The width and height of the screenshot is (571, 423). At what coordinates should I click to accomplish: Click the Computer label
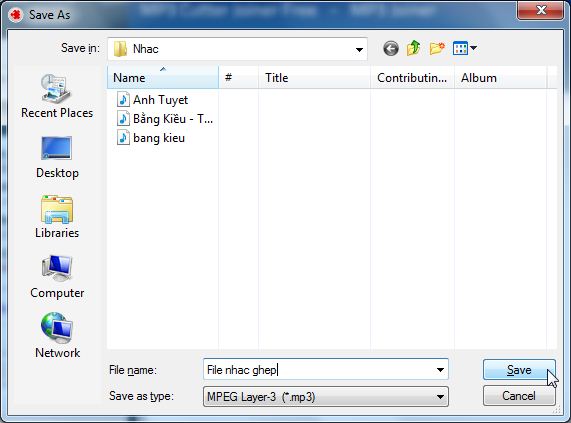coord(57,293)
